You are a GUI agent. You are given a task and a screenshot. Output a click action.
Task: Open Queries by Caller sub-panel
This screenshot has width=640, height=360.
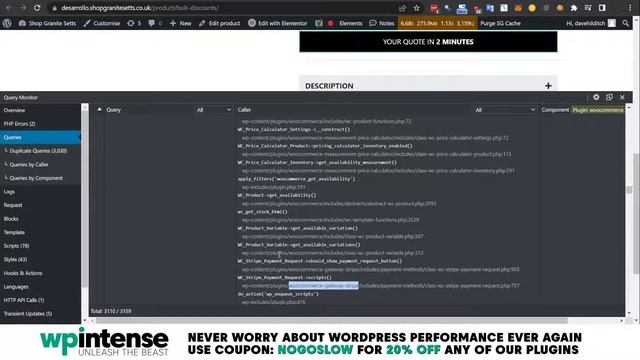40,164
